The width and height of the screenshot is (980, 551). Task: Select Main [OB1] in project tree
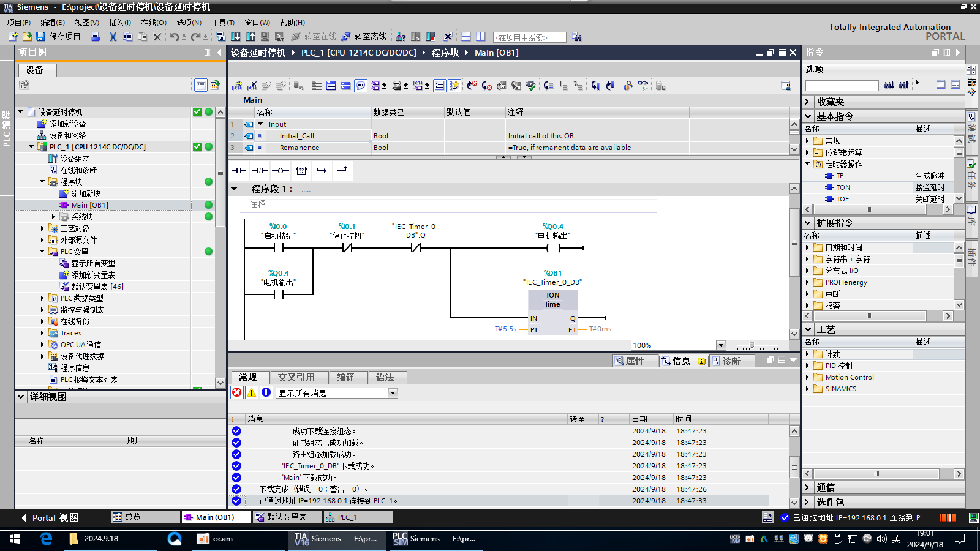click(89, 205)
